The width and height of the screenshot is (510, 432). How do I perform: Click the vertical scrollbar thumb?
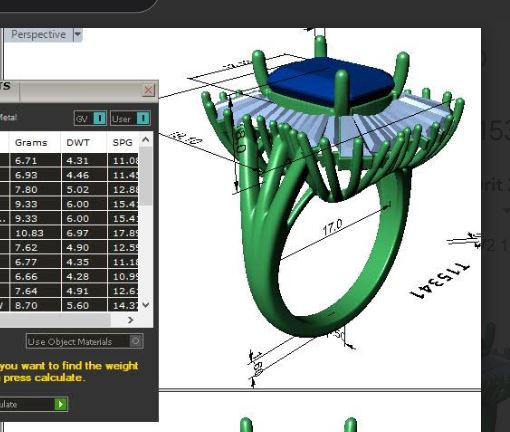(146, 176)
